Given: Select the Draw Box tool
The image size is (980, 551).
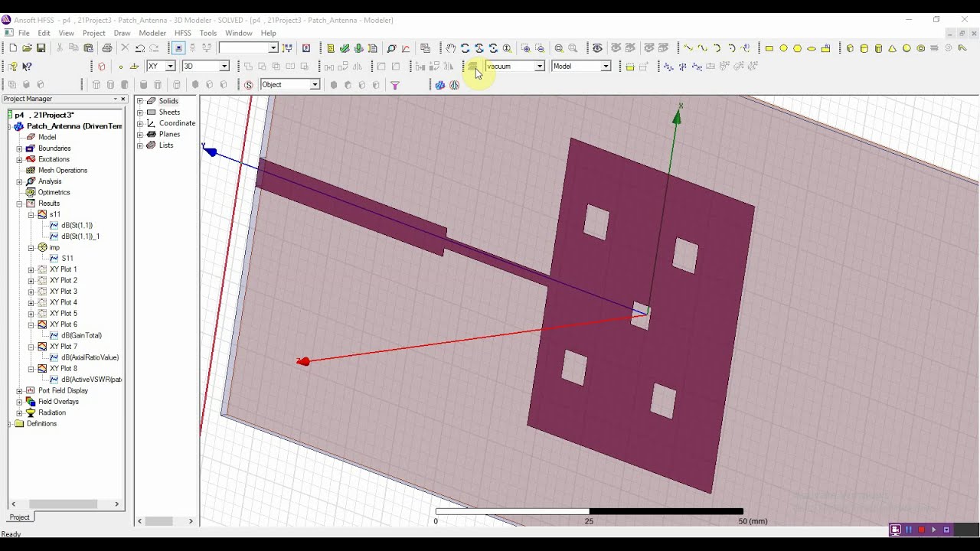Looking at the screenshot, I should [850, 48].
